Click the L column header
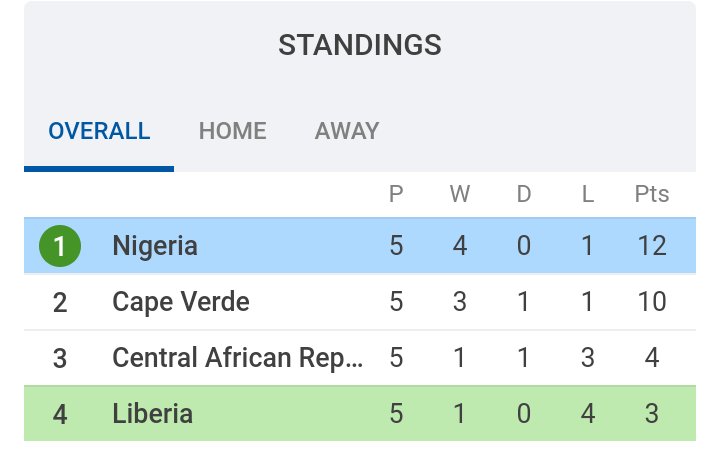Screen dimensions: 720x456 (588, 194)
